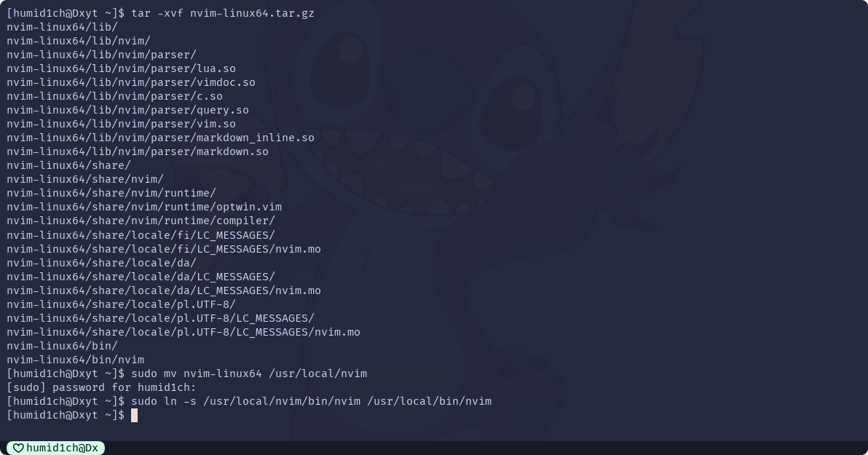Click the locale/pl.UTF-8/LC_MESSAGES/nvim.mo line
Image resolution: width=868 pixels, height=455 pixels.
click(x=184, y=332)
